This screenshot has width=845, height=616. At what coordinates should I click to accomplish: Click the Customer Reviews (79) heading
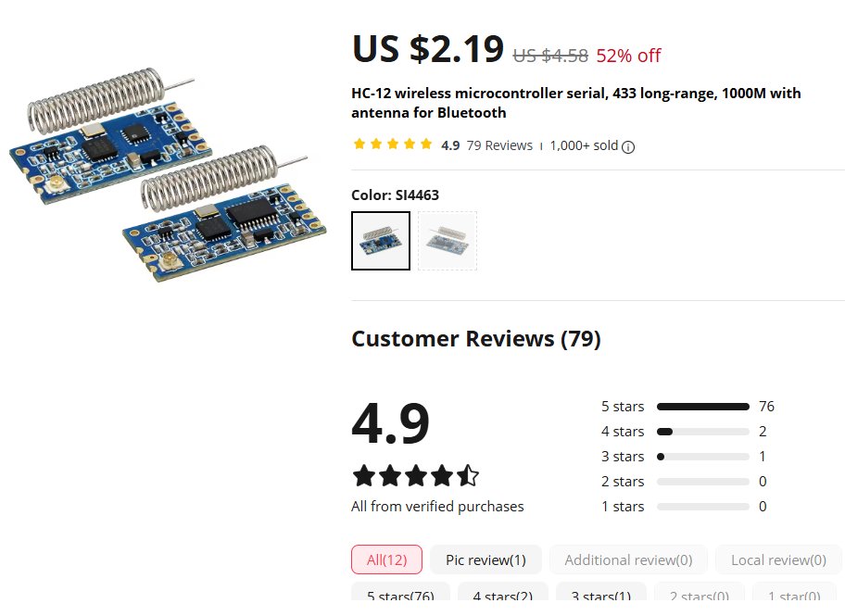tap(475, 339)
